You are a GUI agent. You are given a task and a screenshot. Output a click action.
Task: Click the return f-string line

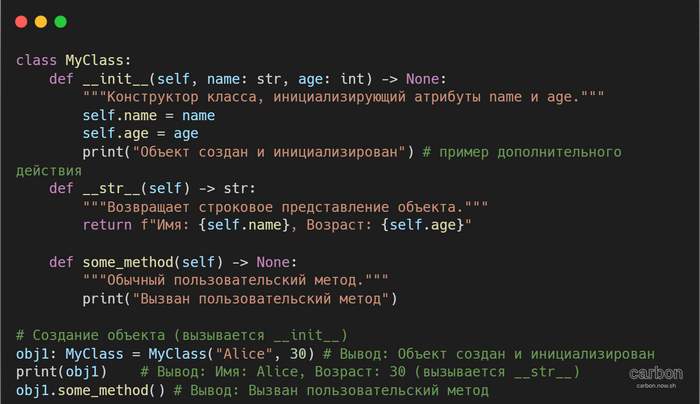click(276, 225)
